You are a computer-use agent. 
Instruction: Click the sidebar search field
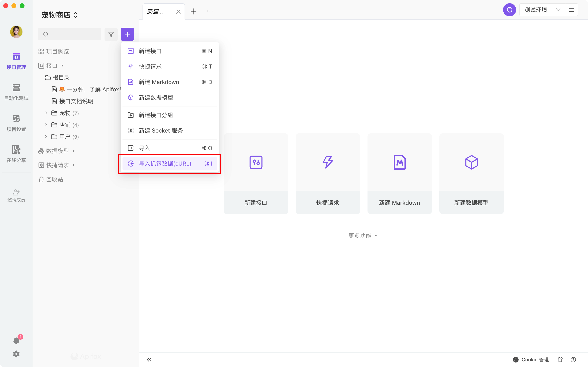[x=73, y=34]
